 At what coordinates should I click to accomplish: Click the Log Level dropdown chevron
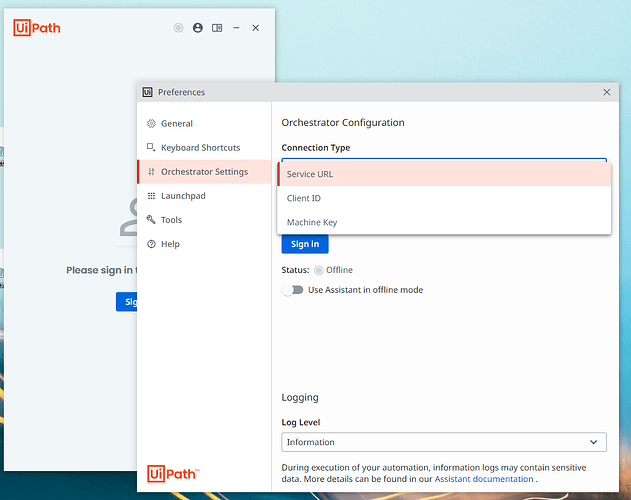594,442
